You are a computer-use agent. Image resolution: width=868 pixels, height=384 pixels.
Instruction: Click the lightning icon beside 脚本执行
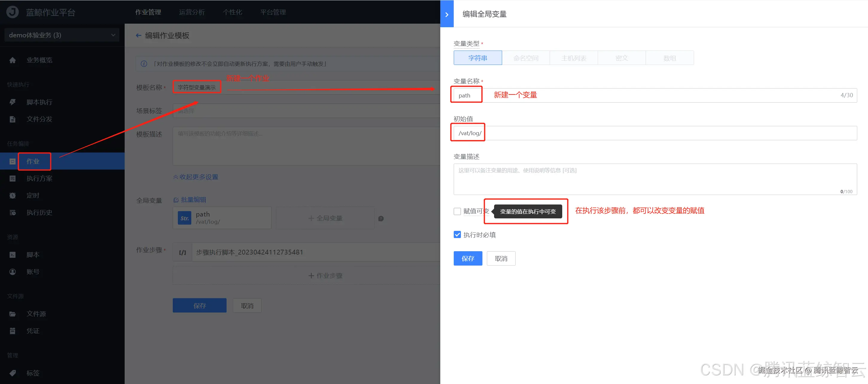[x=13, y=102]
